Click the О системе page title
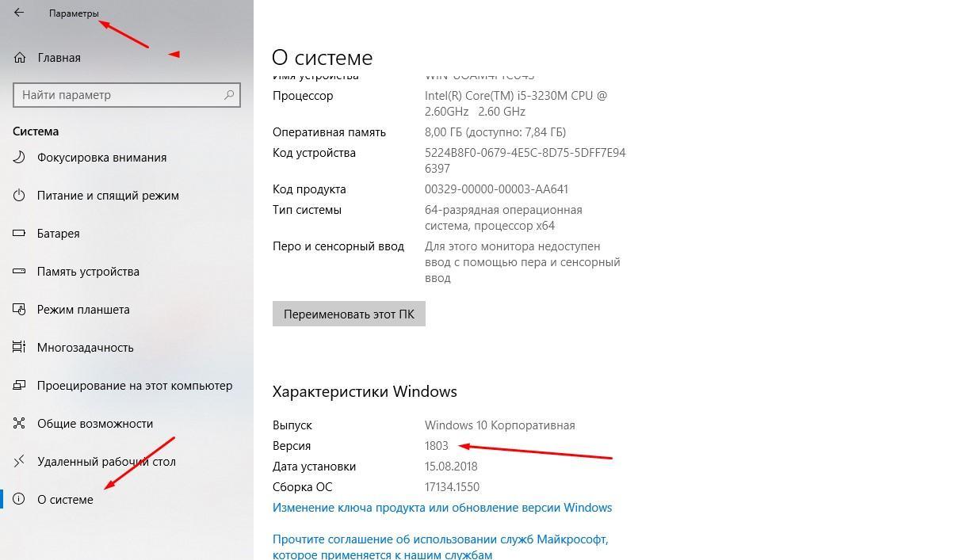The image size is (959, 560). [322, 57]
